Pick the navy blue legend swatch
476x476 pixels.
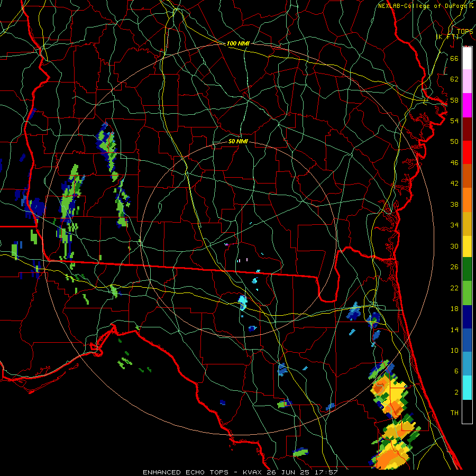467,317
